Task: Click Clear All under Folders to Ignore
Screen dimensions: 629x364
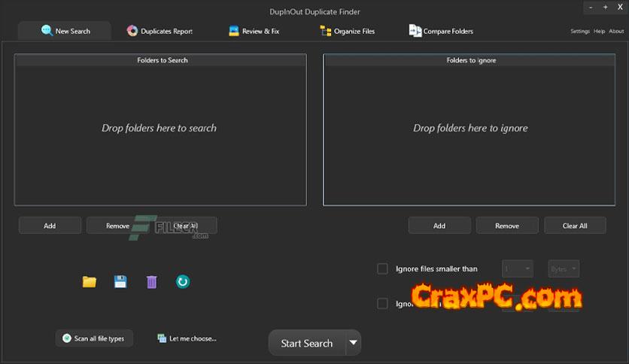Action: (575, 226)
